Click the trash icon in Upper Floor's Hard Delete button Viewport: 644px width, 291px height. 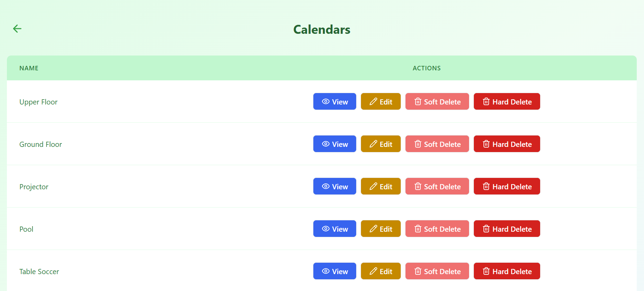[486, 101]
